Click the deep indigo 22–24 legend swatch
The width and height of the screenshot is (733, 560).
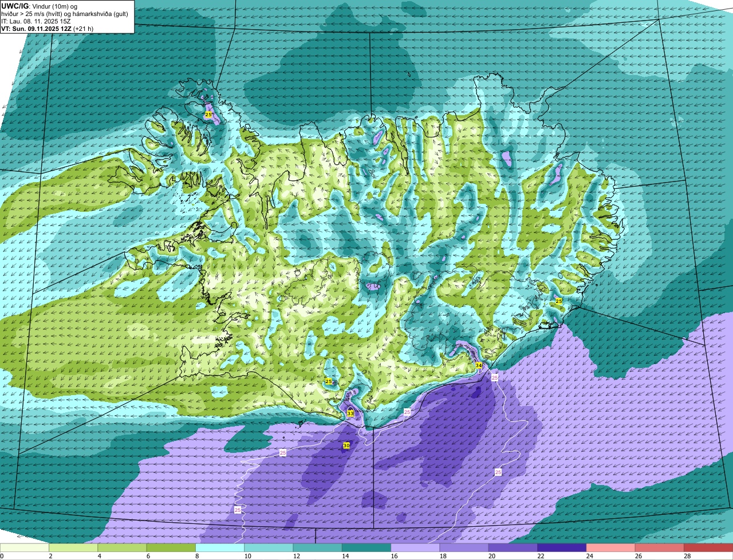pyautogui.click(x=562, y=548)
